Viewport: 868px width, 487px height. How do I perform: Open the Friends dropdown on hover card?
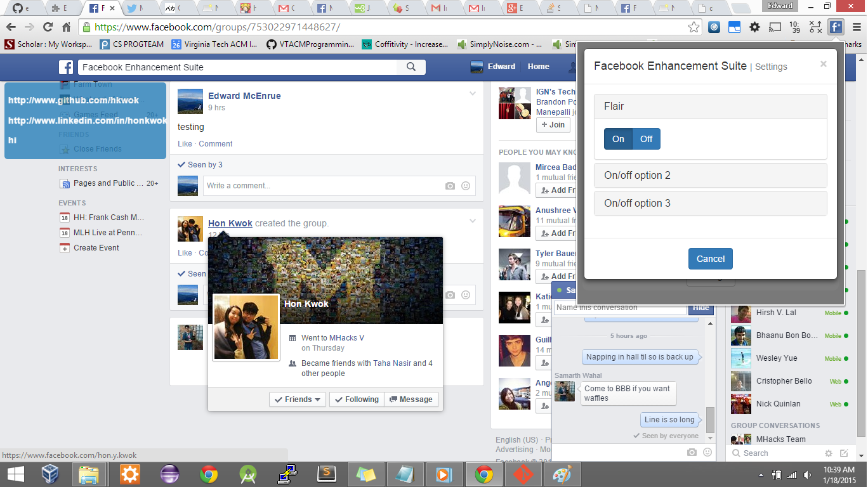[x=298, y=399]
